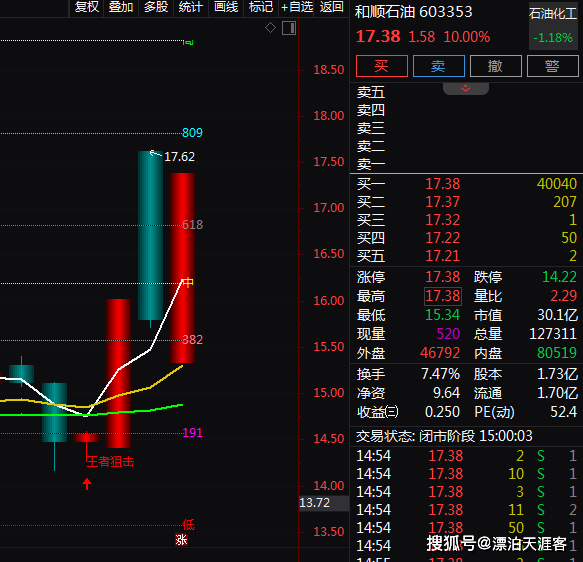Click the 返回 back button
583x562 pixels.
pyautogui.click(x=332, y=7)
